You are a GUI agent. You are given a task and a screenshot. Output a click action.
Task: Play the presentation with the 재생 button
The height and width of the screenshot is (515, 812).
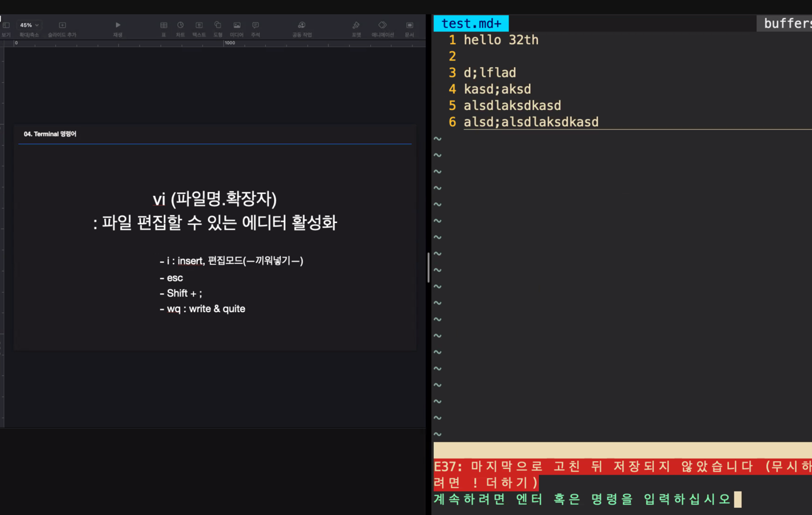117,24
